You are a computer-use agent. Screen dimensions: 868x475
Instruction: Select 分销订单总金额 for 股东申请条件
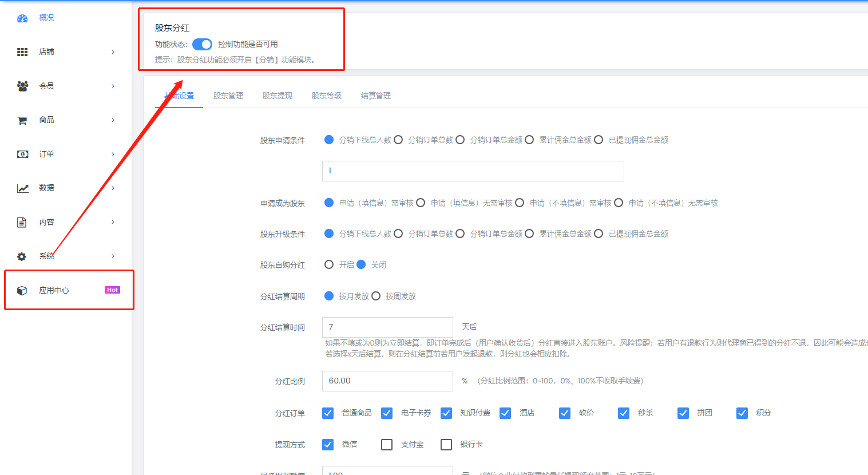tap(460, 140)
